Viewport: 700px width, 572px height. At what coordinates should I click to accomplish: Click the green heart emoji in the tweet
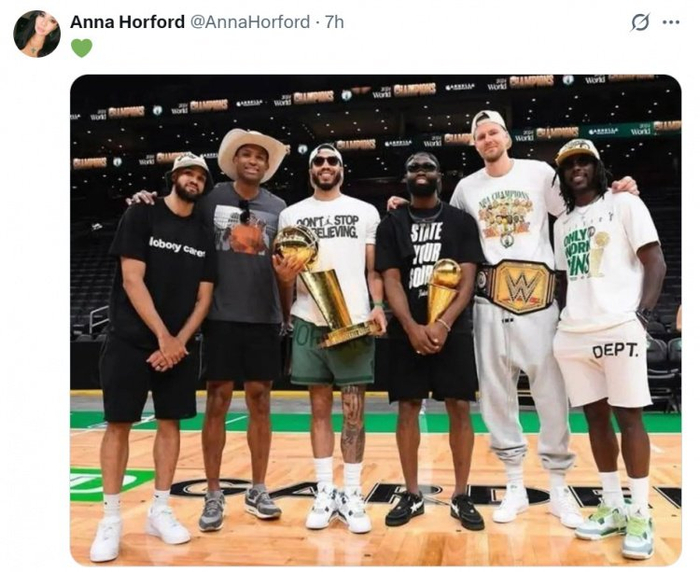coord(81,48)
